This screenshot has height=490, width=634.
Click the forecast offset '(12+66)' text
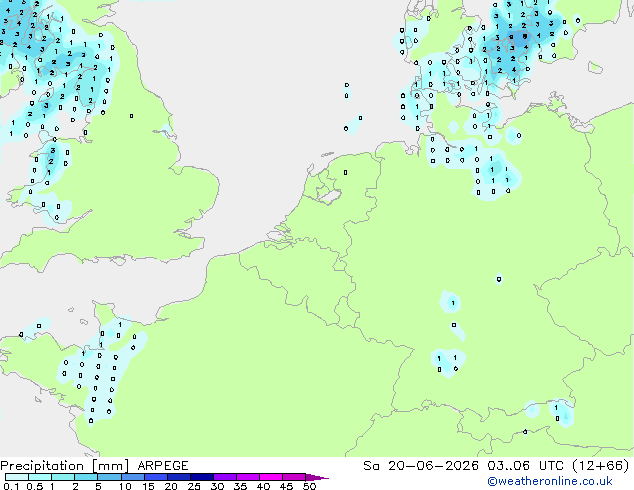coord(601,466)
